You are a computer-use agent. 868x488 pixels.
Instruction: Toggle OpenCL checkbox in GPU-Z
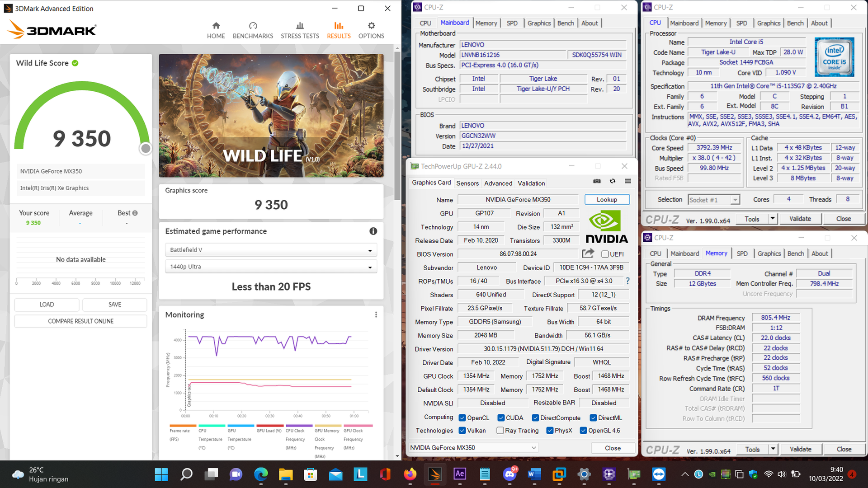pyautogui.click(x=462, y=418)
